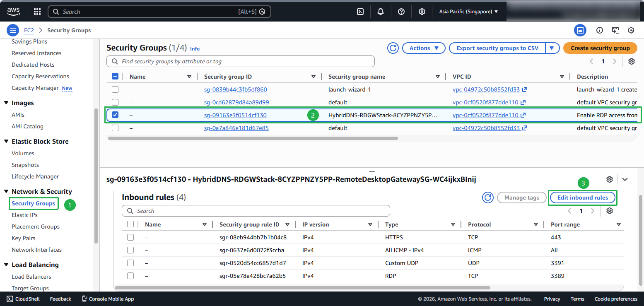This screenshot has width=644, height=306.
Task: Open the AWS services grid menu
Action: point(37,12)
